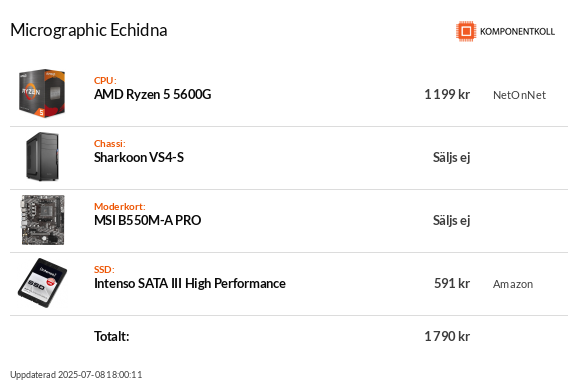Click the 1 199 kr CPU price
This screenshot has height=388, width=577.
click(x=447, y=95)
